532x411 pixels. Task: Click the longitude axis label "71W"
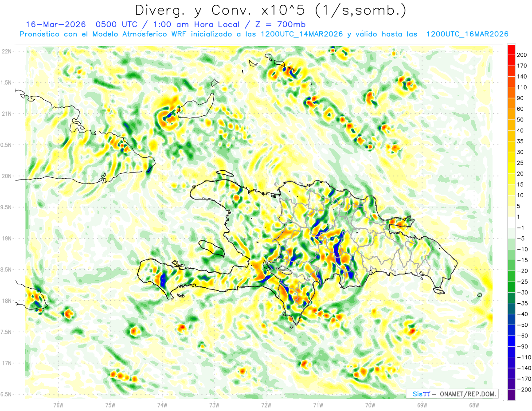pyautogui.click(x=318, y=404)
